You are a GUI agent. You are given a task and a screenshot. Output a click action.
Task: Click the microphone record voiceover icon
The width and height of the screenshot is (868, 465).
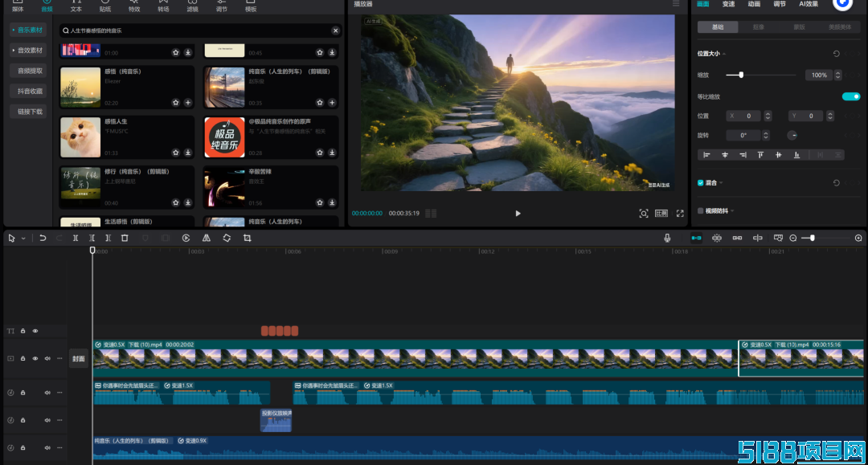pos(667,238)
